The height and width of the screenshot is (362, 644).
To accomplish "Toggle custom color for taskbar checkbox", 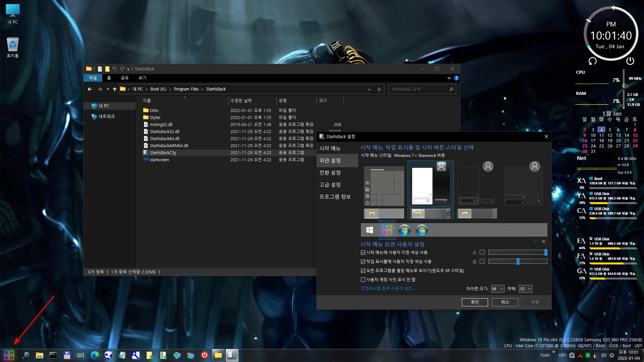I will click(363, 261).
